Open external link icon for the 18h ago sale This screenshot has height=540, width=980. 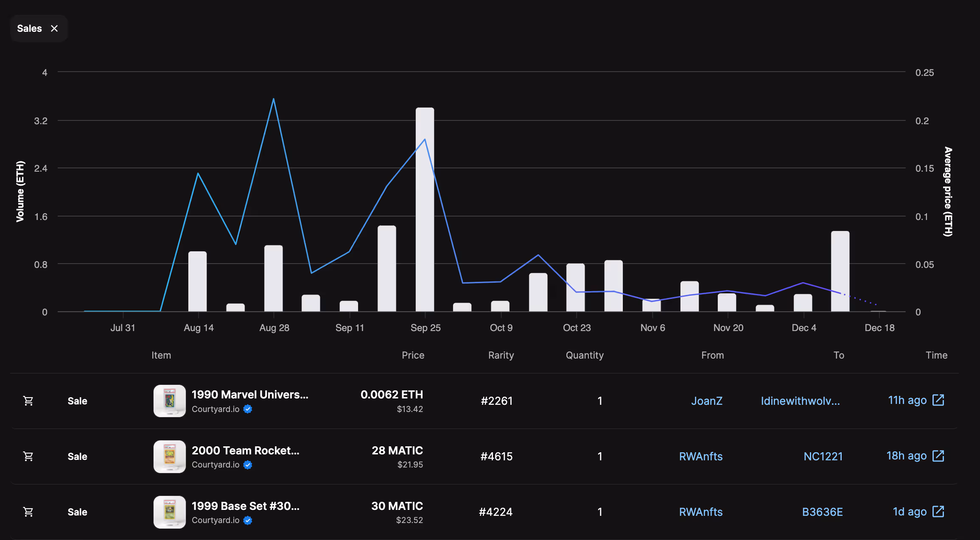(938, 456)
